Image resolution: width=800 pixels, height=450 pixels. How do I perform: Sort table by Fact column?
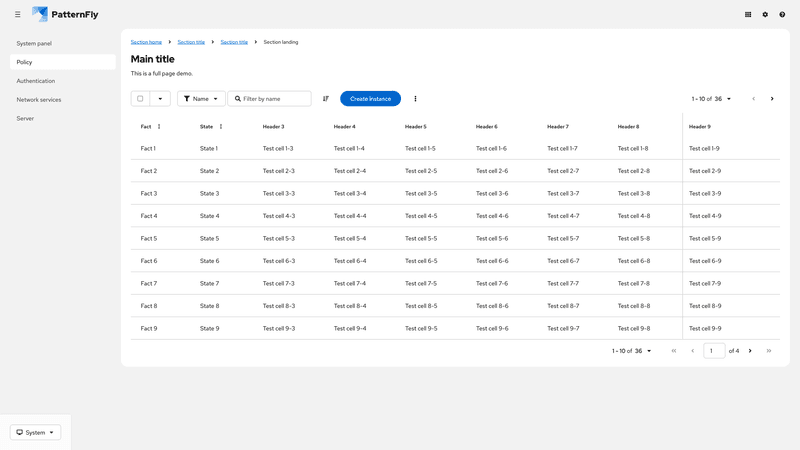coord(159,127)
